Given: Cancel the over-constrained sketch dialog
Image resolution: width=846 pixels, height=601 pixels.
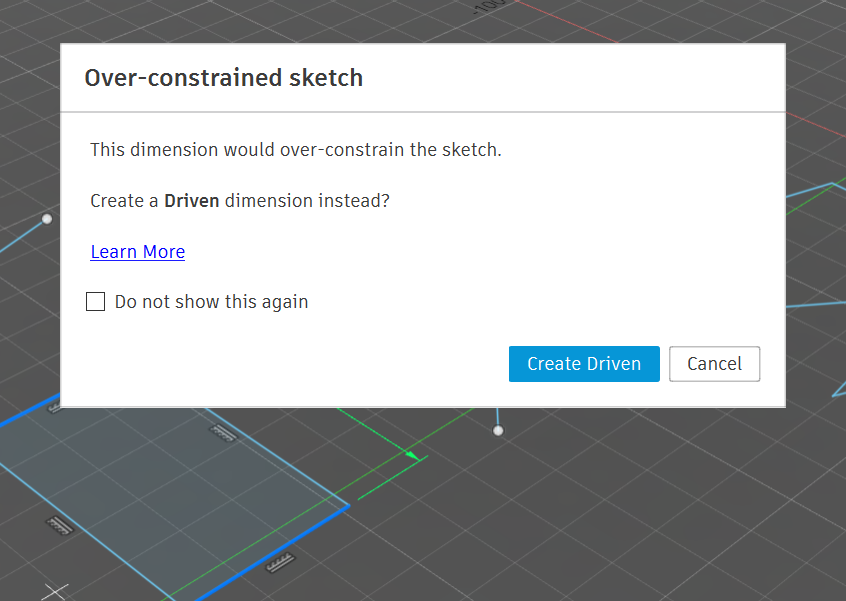Looking at the screenshot, I should pyautogui.click(x=714, y=364).
